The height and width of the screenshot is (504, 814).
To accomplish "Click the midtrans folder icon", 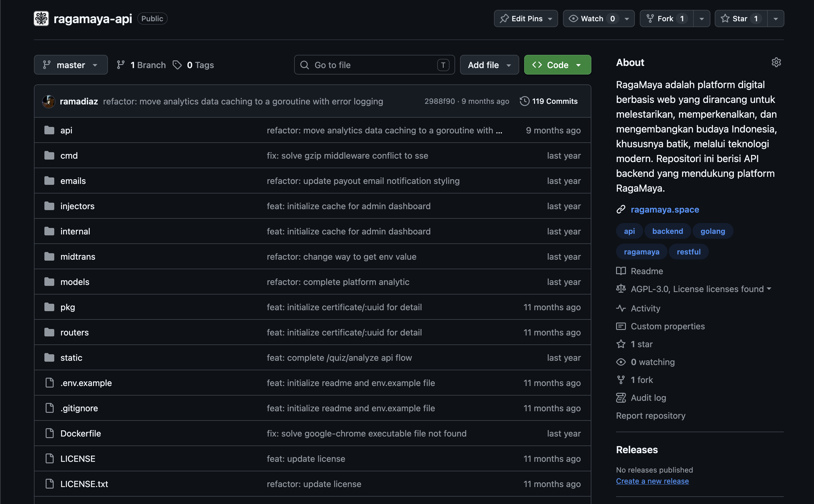I will (49, 257).
